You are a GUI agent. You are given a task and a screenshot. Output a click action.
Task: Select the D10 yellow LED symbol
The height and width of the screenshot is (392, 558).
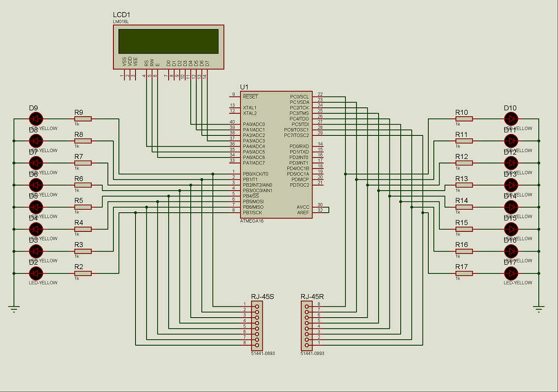point(511,119)
